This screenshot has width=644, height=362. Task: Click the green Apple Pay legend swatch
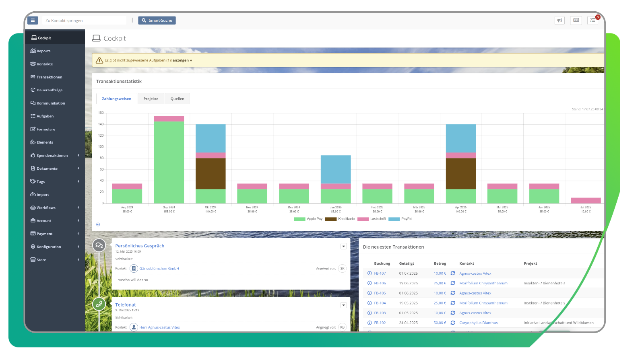(x=299, y=219)
